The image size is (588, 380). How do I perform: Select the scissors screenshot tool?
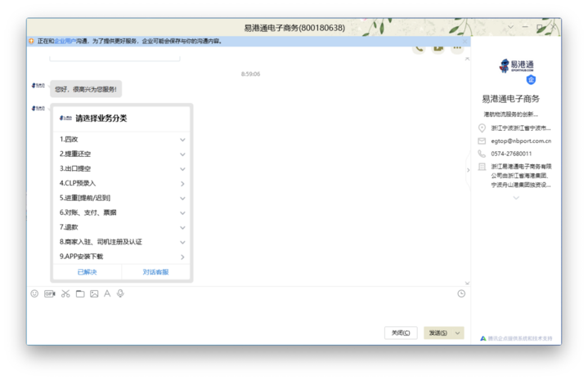point(65,293)
